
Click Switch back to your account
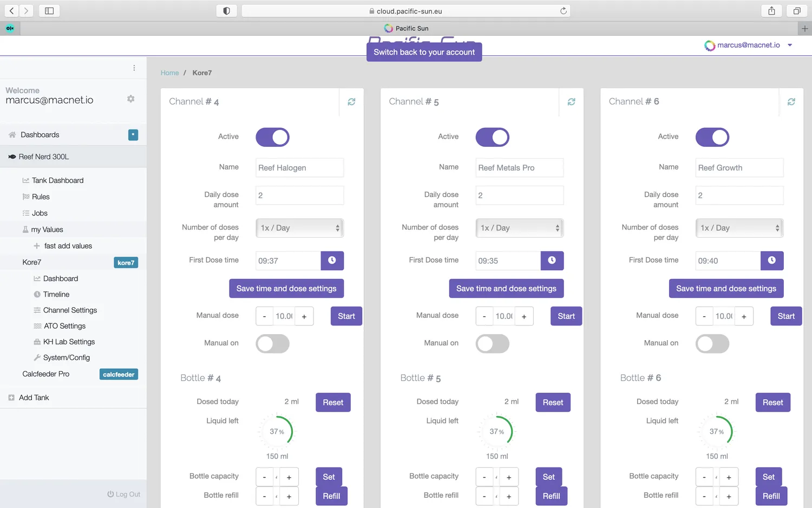424,52
